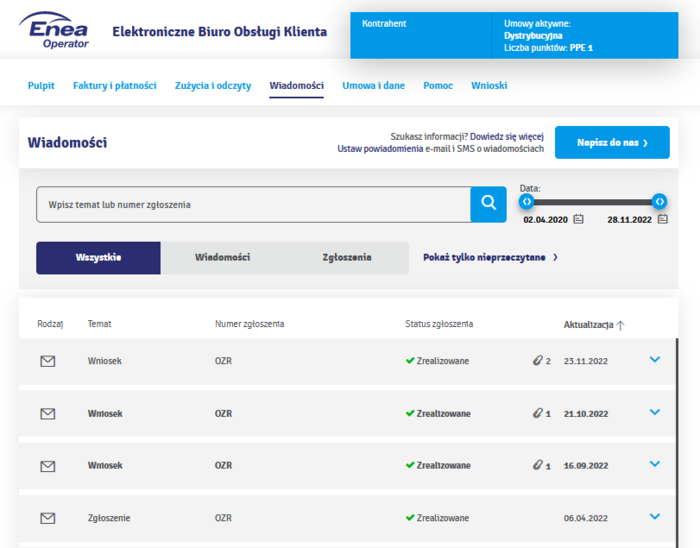This screenshot has height=548, width=700.
Task: Go to Zużycia i odczyty section
Action: (x=213, y=85)
